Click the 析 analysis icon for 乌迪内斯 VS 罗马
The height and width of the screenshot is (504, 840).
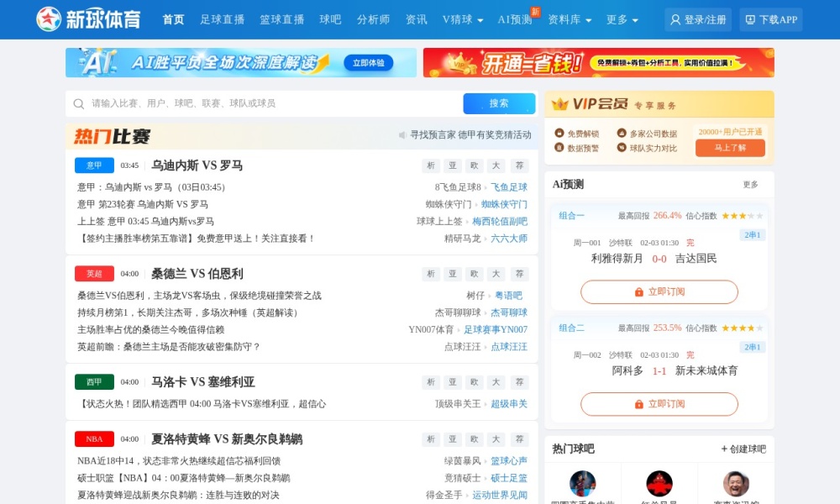(x=430, y=165)
